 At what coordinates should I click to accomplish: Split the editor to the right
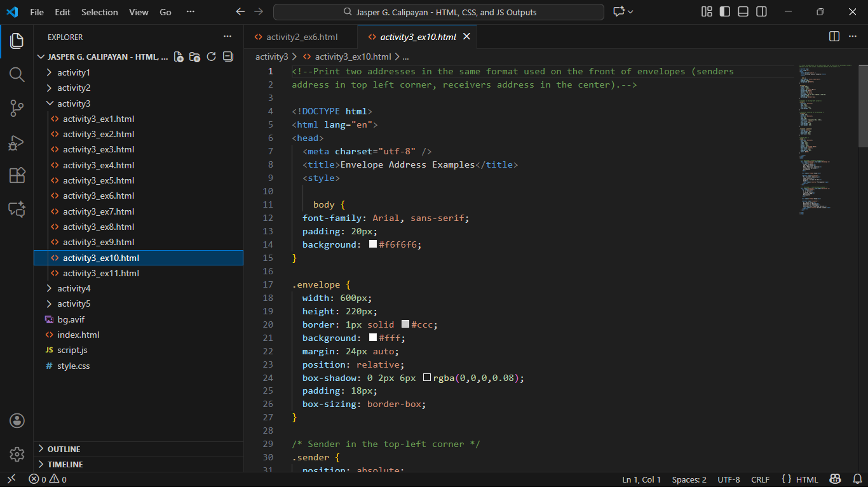pos(834,37)
